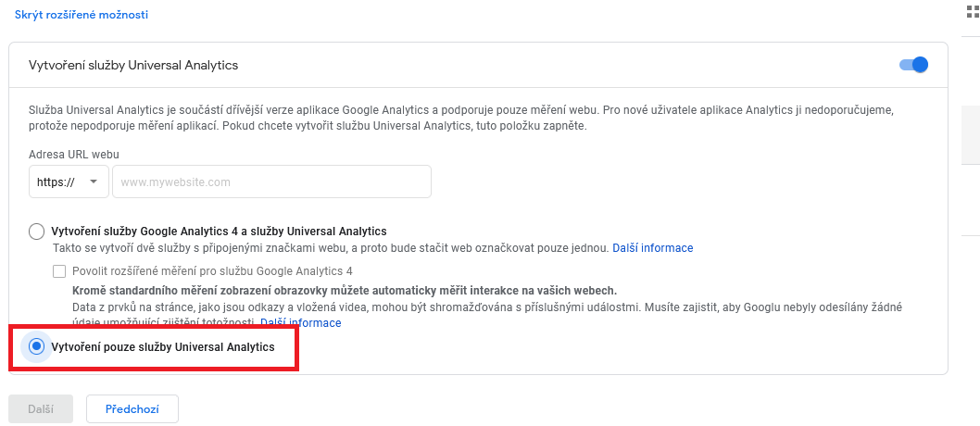980x426 pixels.
Task: Toggle the Universal Analytics creation switch
Action: tap(913, 65)
